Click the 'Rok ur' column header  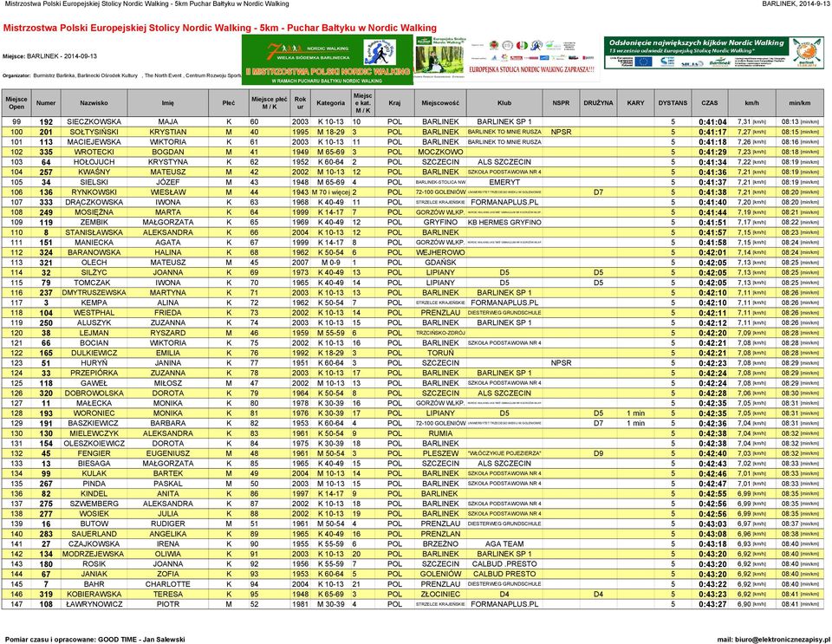coord(301,103)
